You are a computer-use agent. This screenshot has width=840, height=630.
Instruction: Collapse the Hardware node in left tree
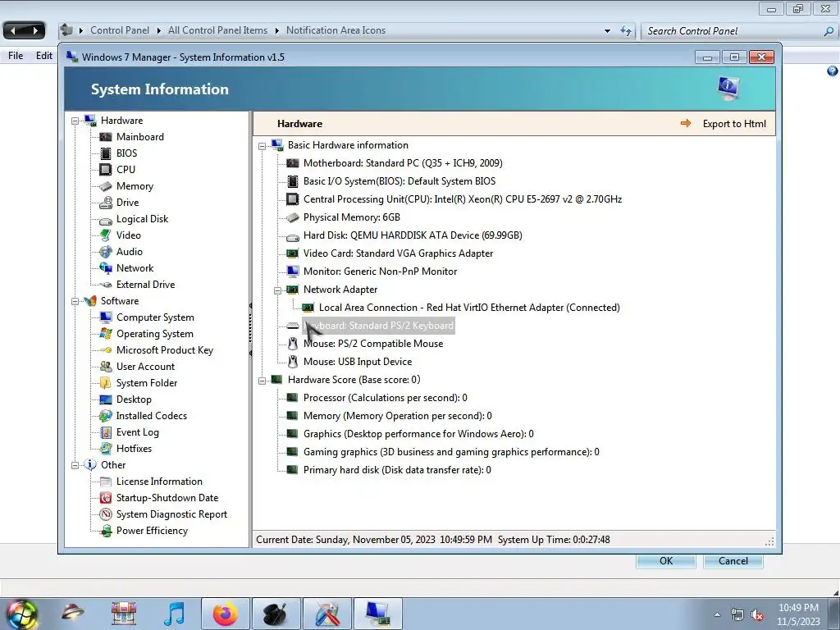[75, 121]
